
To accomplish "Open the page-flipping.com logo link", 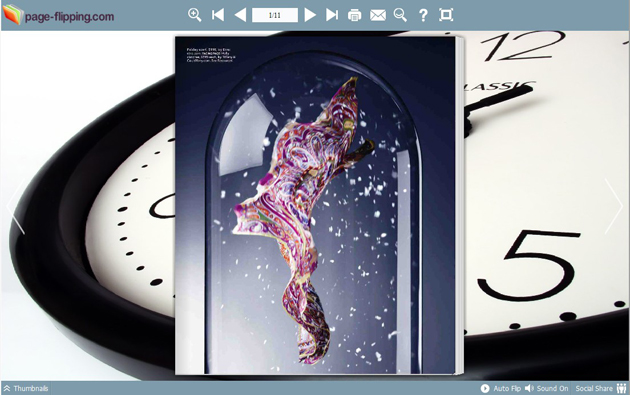I will tap(58, 15).
